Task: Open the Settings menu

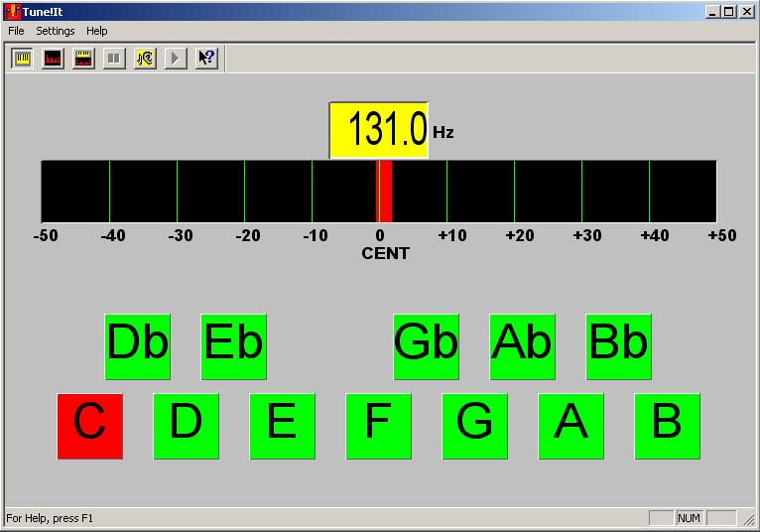Action: click(56, 31)
